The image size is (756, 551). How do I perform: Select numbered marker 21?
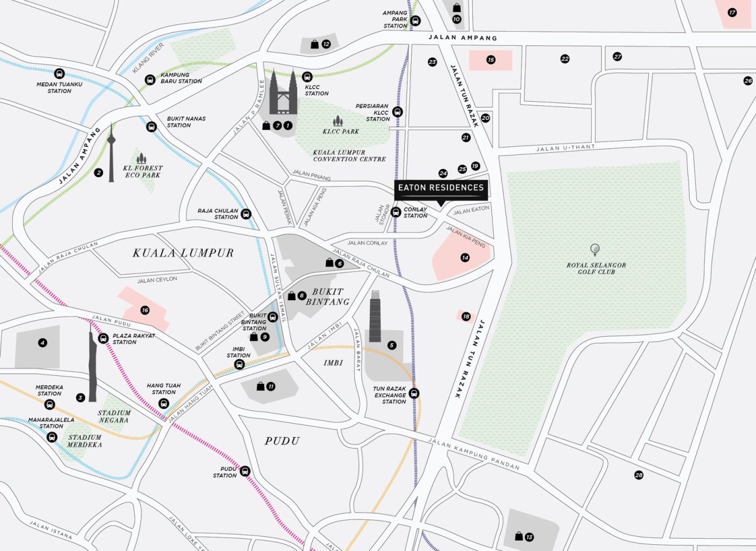click(466, 138)
